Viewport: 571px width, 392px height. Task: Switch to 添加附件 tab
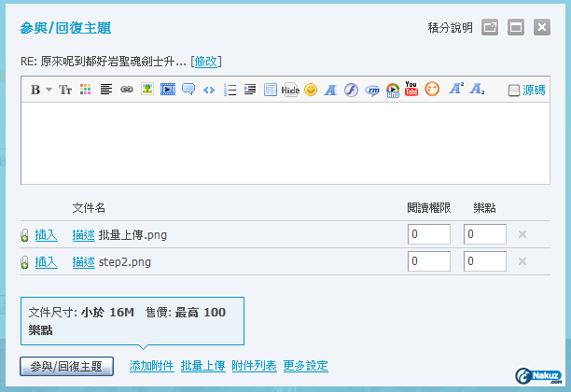click(151, 366)
